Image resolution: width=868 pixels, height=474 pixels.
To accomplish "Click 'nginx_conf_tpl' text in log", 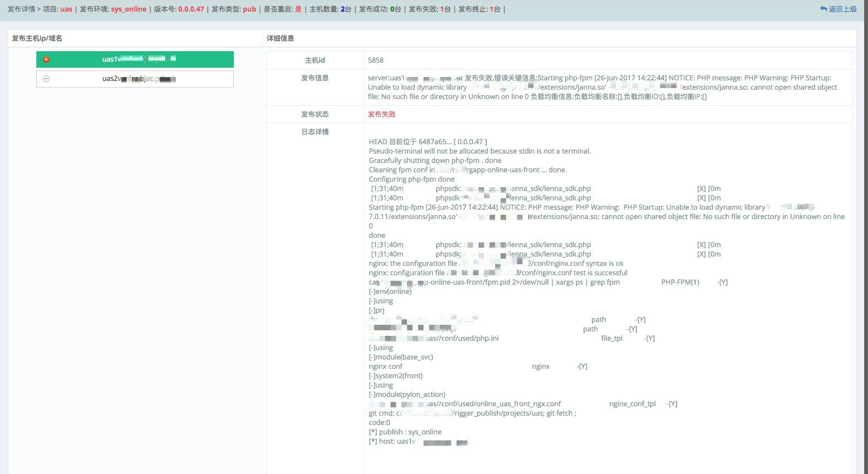I will tap(633, 404).
